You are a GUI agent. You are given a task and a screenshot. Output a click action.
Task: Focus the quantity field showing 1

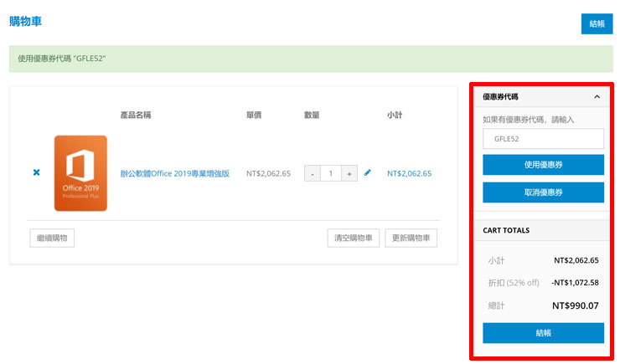(x=331, y=173)
